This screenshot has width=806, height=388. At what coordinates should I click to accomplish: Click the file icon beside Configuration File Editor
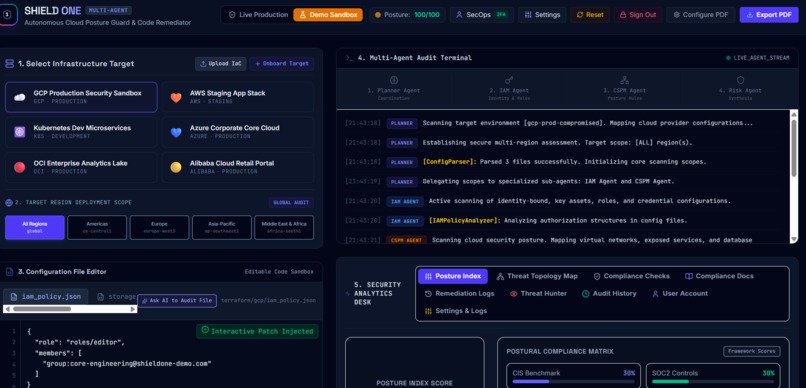9,272
